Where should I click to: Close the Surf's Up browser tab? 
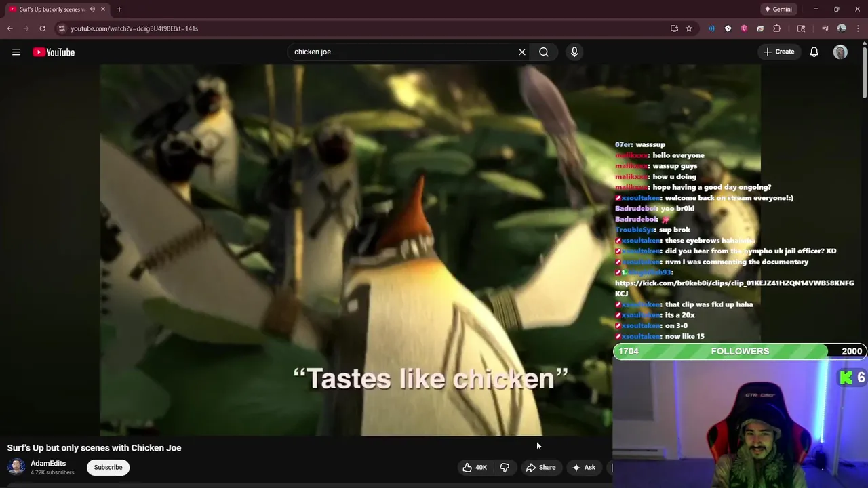tap(103, 9)
